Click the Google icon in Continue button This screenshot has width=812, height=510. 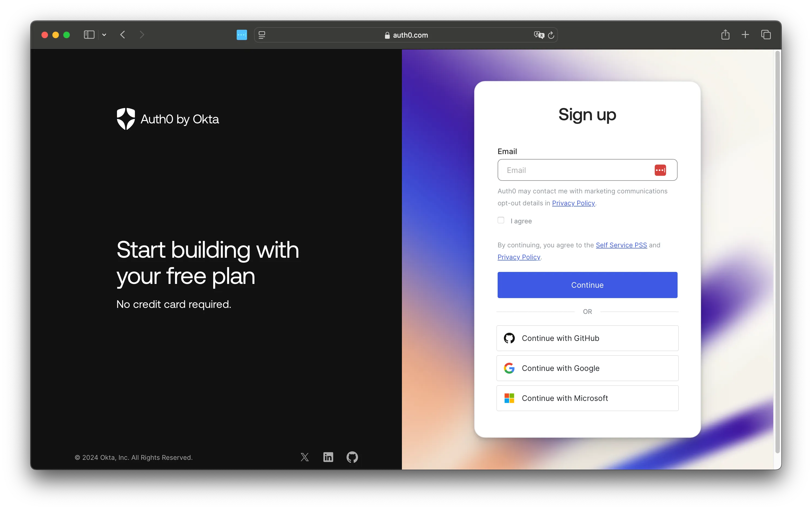[x=509, y=368]
